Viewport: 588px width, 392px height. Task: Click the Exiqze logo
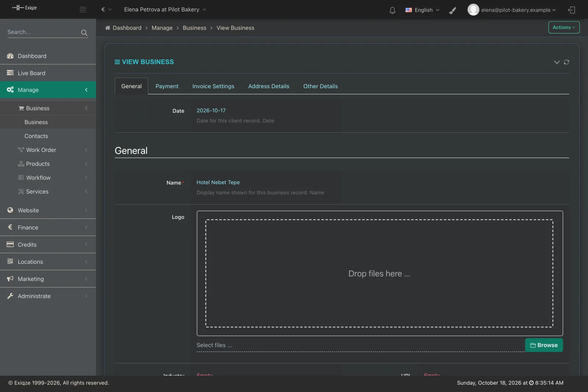24,8
